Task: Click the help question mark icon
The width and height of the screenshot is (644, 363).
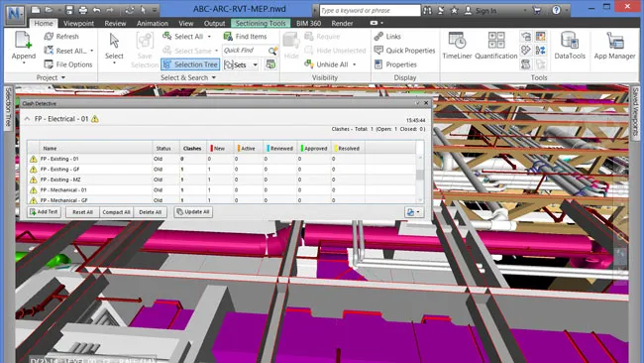Action: [556, 10]
